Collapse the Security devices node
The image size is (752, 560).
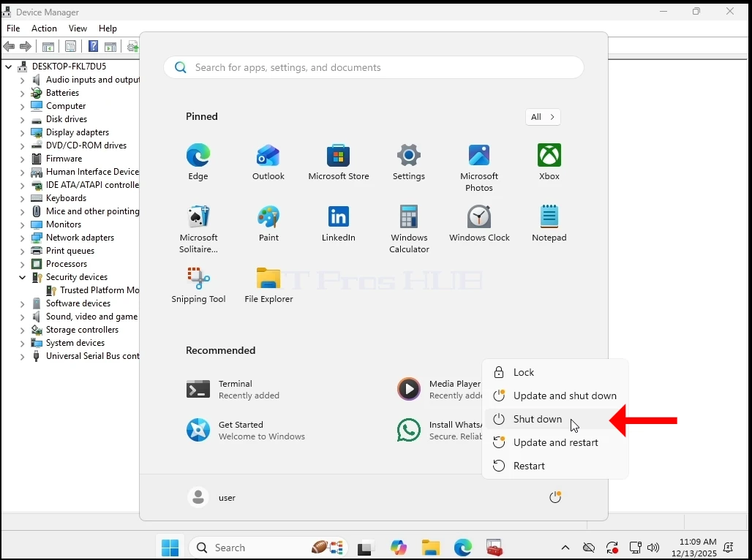(x=22, y=277)
